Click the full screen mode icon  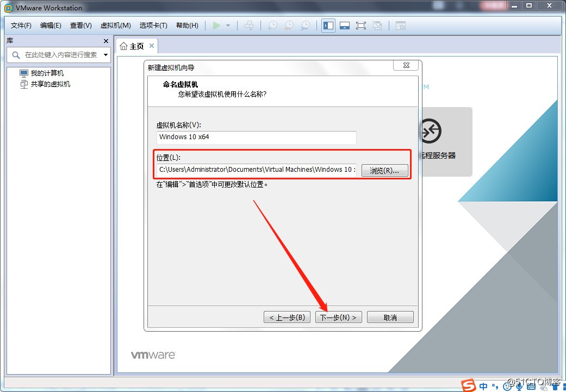point(361,26)
